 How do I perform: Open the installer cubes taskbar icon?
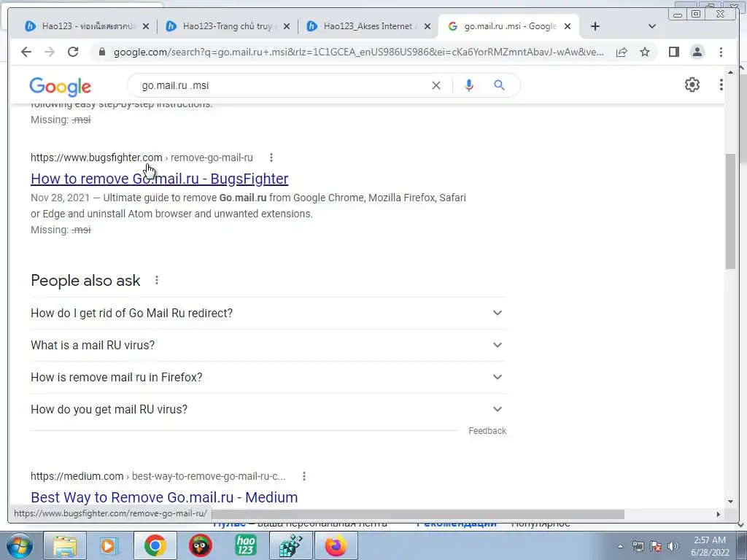290,545
